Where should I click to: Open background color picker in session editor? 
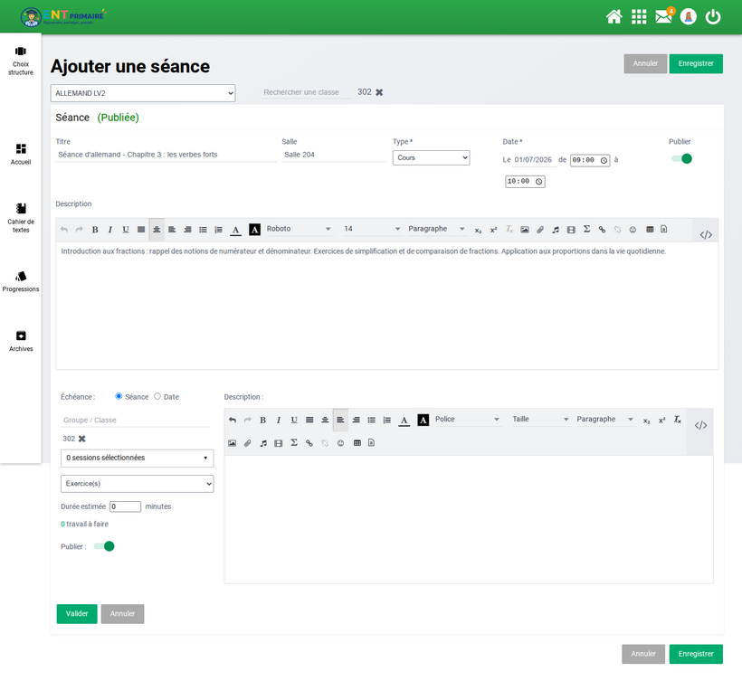254,230
